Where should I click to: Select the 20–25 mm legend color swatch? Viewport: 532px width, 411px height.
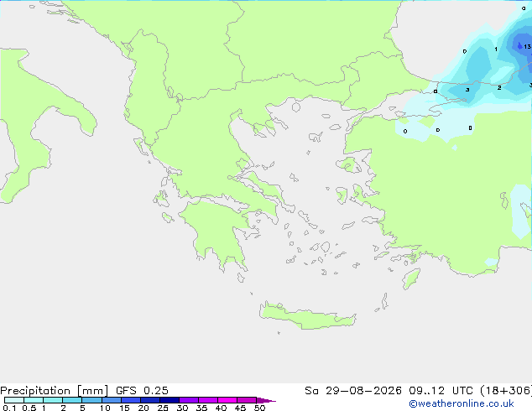150,400
